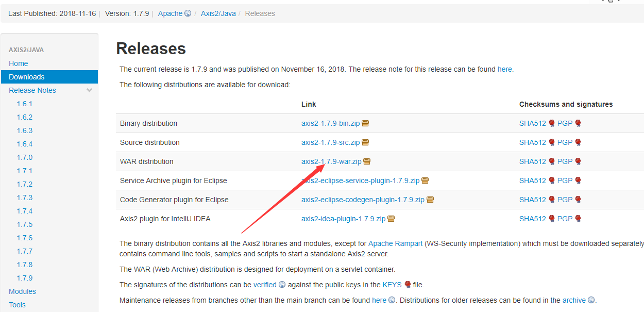Open Modules in the sidebar
The height and width of the screenshot is (312, 644).
[22, 291]
